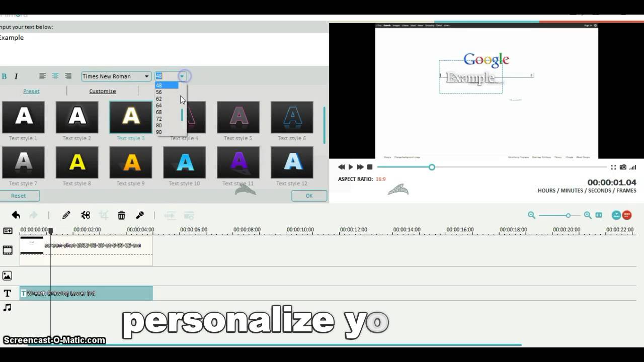Click the text input field containing Example
This screenshot has width=644, height=362.
pos(164,49)
